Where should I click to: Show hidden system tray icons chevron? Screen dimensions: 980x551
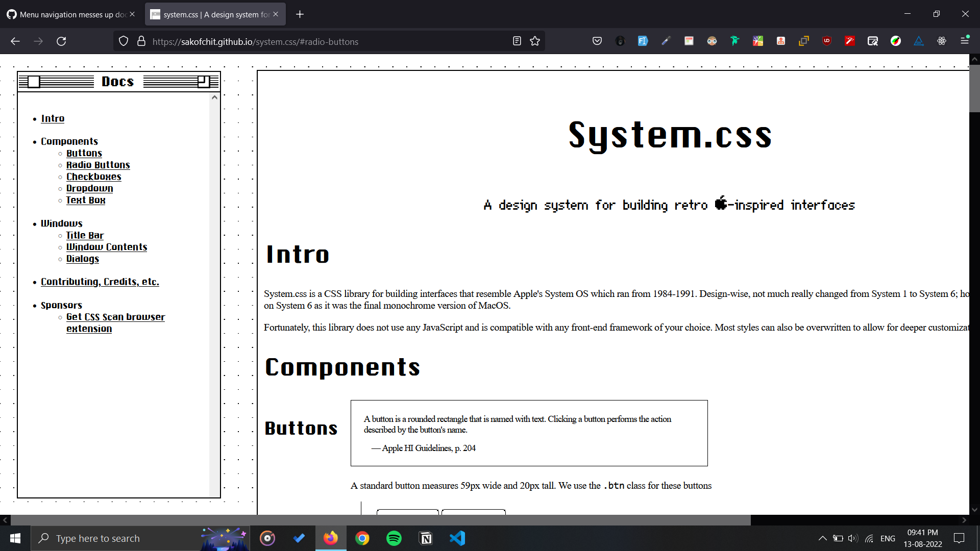822,538
